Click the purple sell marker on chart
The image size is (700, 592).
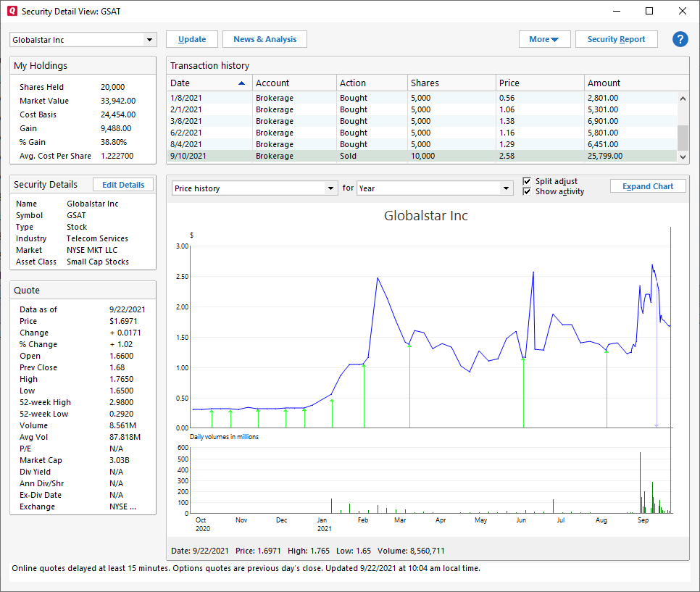[657, 425]
